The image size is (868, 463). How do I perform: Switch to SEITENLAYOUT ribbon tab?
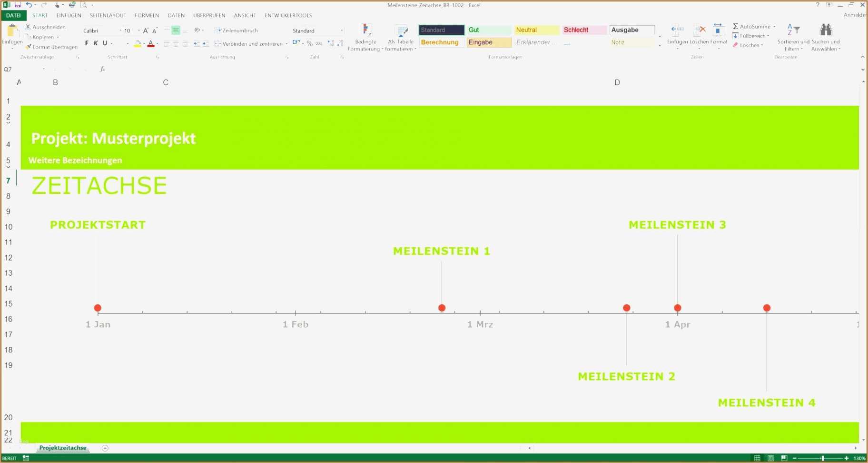(108, 15)
